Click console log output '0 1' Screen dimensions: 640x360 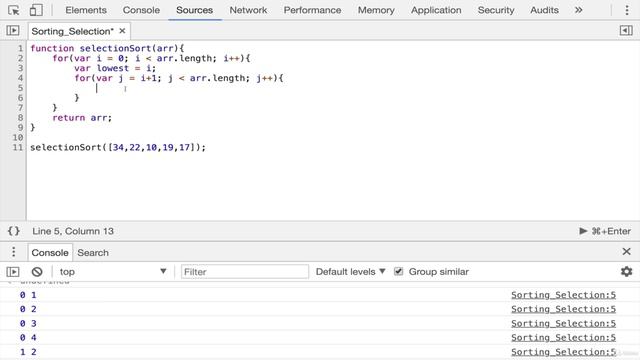[28, 295]
